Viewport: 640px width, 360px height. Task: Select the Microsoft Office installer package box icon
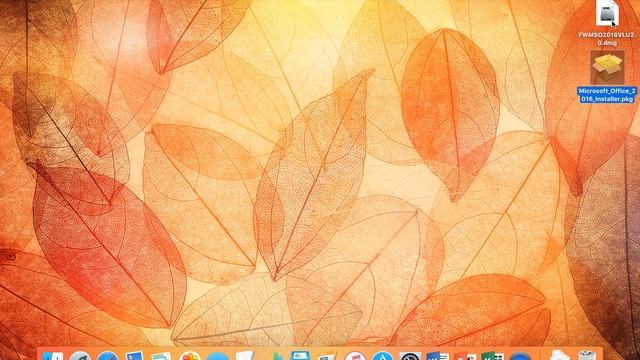(x=607, y=67)
